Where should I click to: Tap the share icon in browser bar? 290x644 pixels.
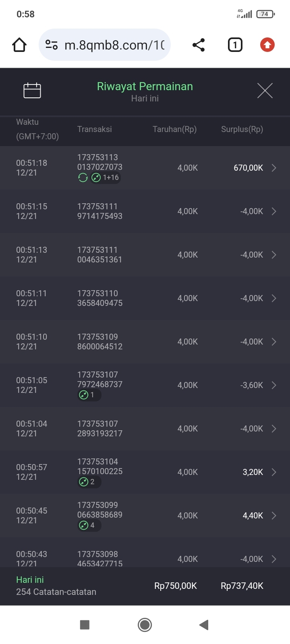[x=199, y=45]
